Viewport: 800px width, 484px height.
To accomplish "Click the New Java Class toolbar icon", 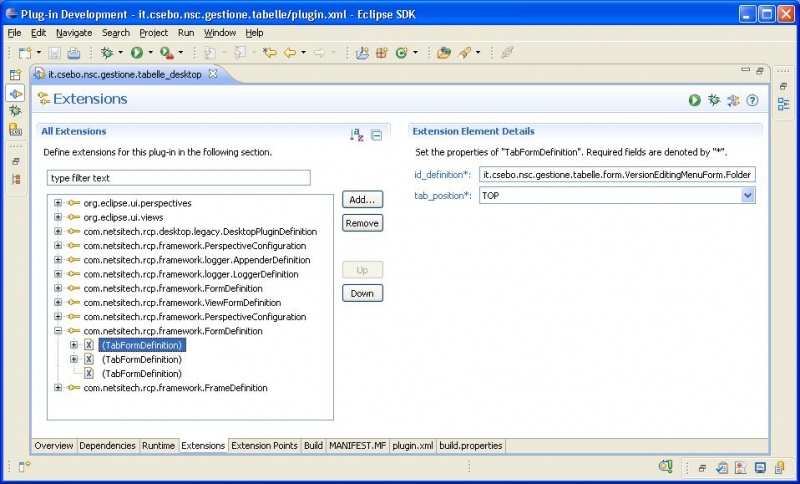I will click(402, 53).
